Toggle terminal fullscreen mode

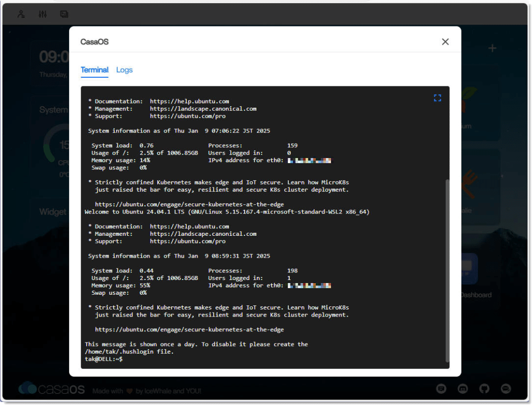pos(438,98)
